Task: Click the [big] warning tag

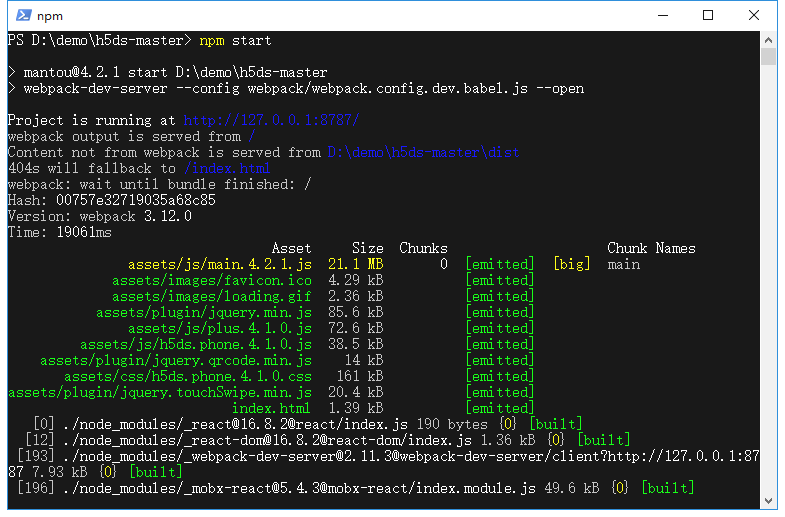Action: point(572,264)
